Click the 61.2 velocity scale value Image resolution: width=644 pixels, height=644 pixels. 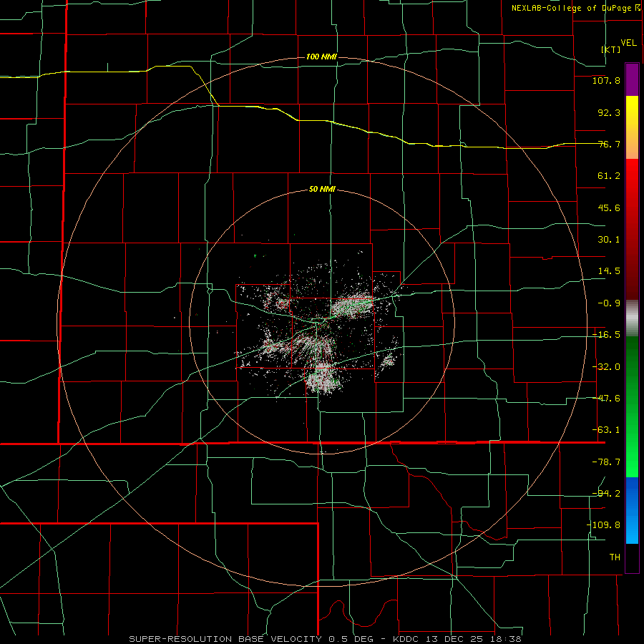click(609, 176)
